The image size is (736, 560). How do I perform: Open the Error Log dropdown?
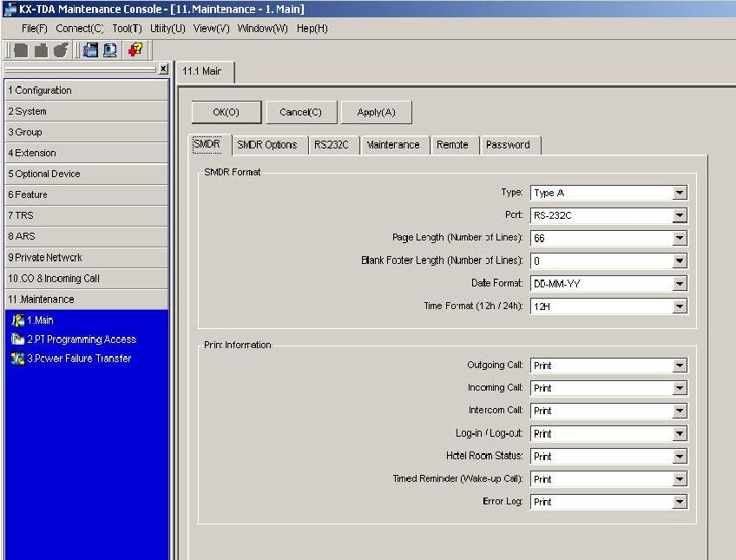coord(679,501)
